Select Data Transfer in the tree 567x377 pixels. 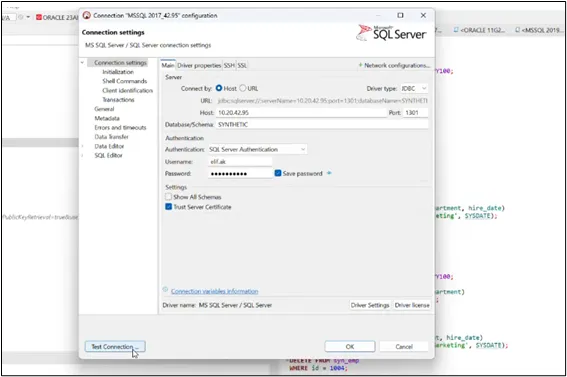pyautogui.click(x=111, y=137)
